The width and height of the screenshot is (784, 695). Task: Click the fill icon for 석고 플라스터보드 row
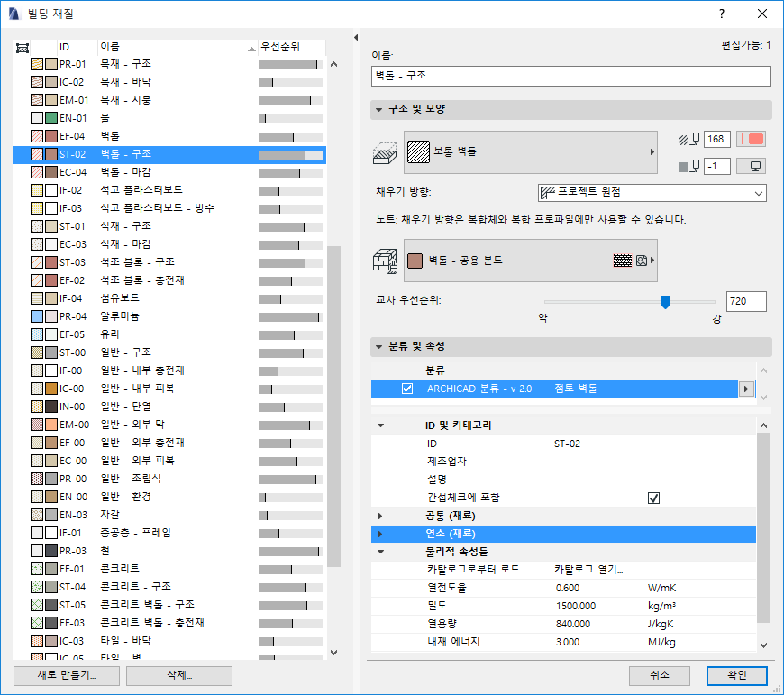[37, 190]
